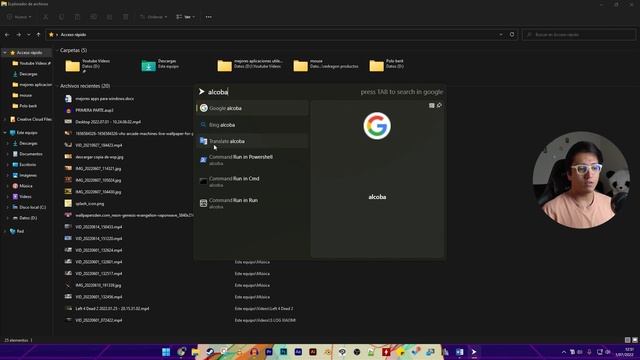Viewport: 640px width, 360px height.
Task: Open the address bar history dropdown
Action: click(501, 35)
